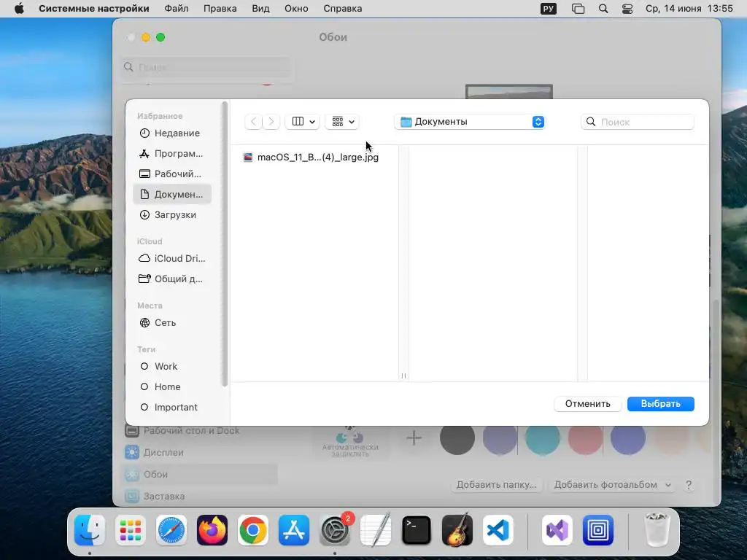Open Системные настройки menu
This screenshot has width=747, height=560.
[94, 9]
